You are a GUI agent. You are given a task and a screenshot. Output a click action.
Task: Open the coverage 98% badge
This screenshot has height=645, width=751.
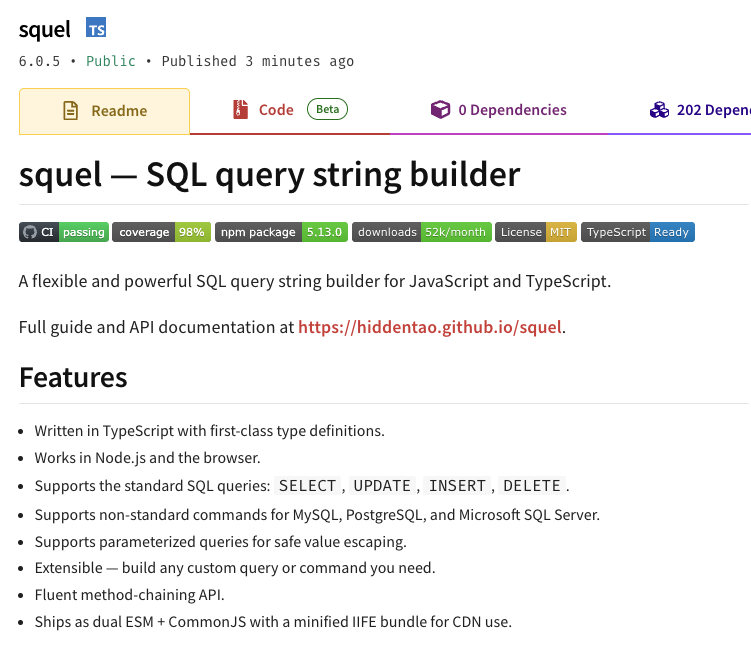point(161,232)
